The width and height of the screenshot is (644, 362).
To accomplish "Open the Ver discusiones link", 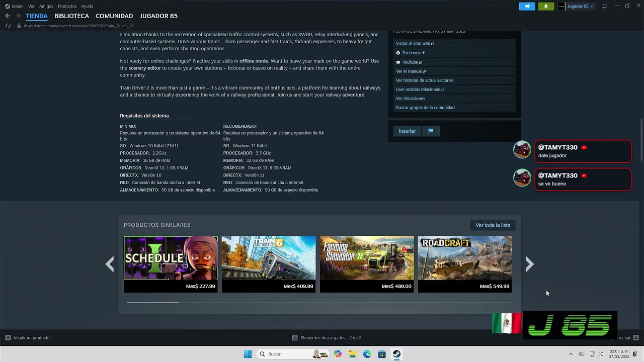I will 454,99.
